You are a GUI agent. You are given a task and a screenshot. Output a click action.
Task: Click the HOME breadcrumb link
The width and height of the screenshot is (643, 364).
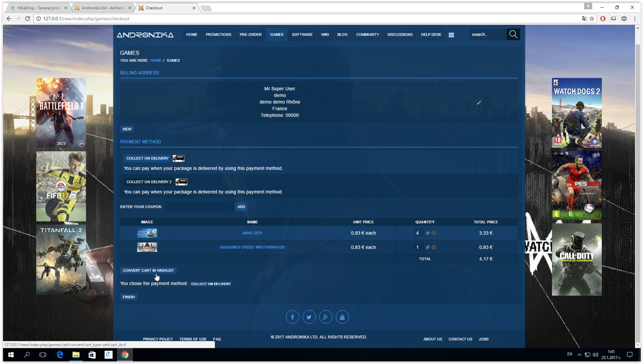156,61
